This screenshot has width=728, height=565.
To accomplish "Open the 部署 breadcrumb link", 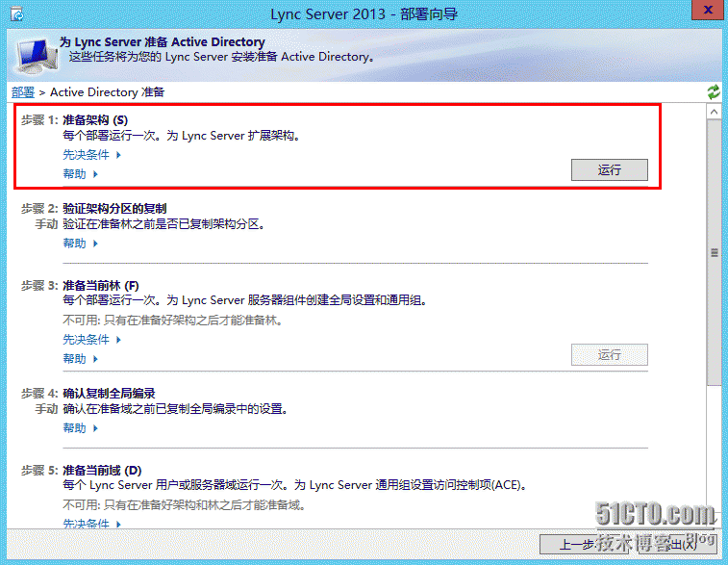I will [23, 92].
